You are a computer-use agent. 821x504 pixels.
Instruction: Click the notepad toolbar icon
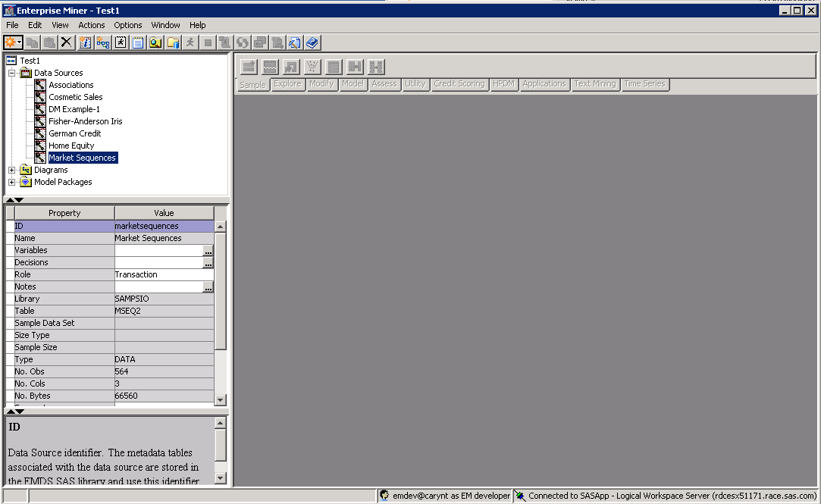coord(138,42)
